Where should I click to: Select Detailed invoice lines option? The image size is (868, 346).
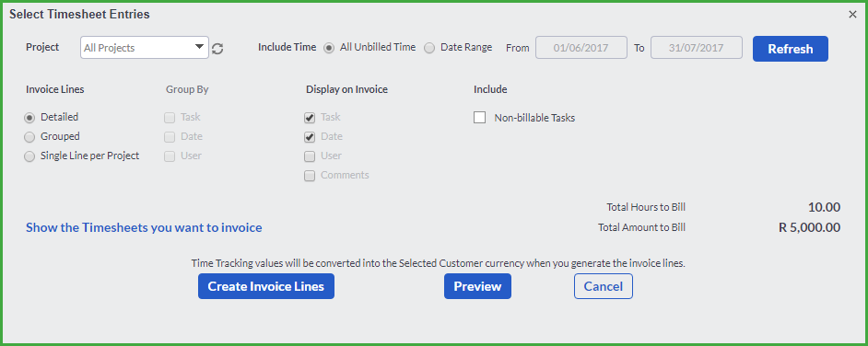coord(29,118)
